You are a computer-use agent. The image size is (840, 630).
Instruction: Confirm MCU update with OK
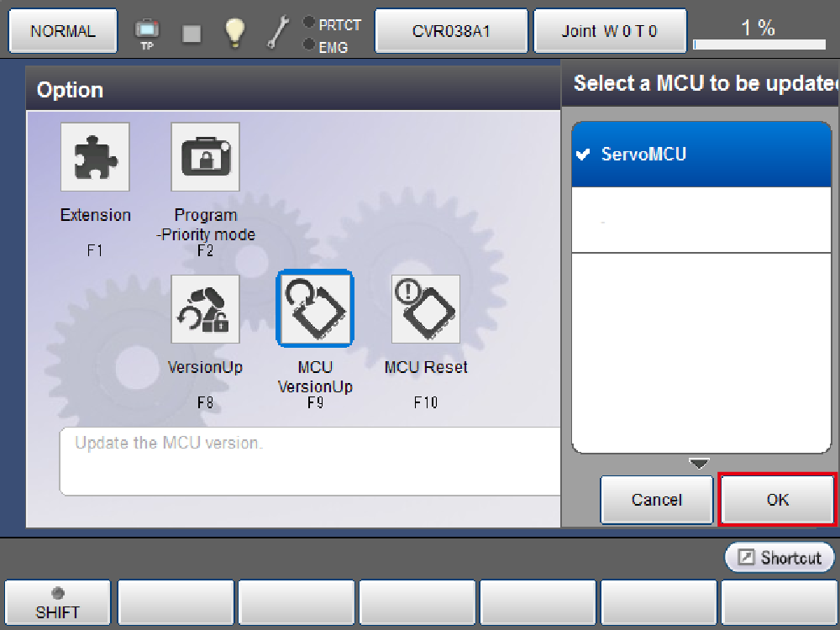point(777,500)
